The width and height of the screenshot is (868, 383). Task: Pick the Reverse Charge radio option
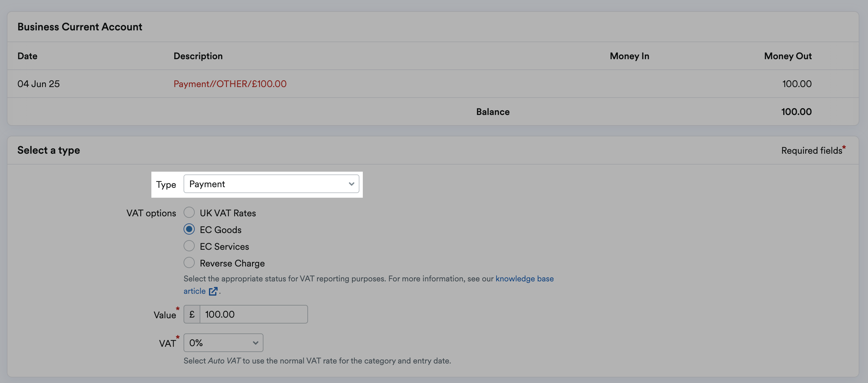pyautogui.click(x=189, y=262)
